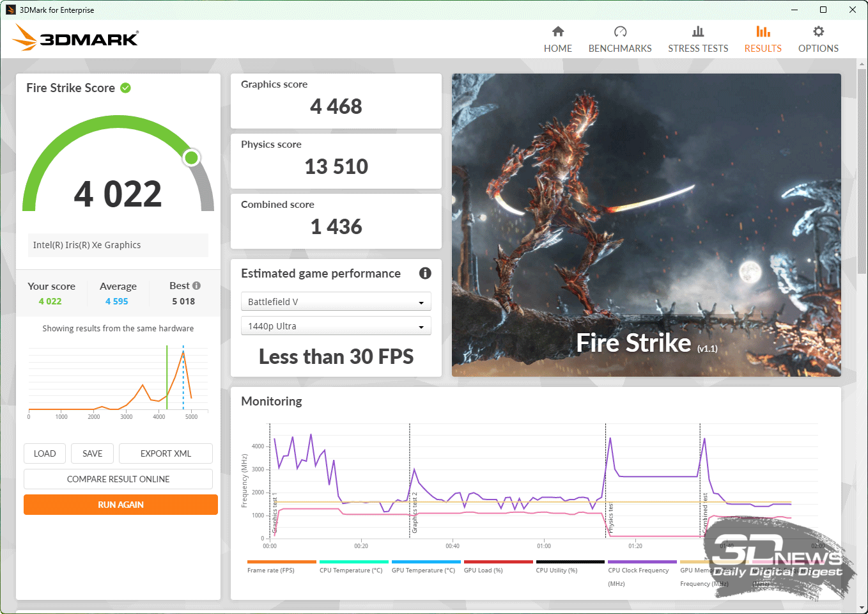Click the scrollbar down arrow
The image size is (868, 614).
pyautogui.click(x=862, y=608)
